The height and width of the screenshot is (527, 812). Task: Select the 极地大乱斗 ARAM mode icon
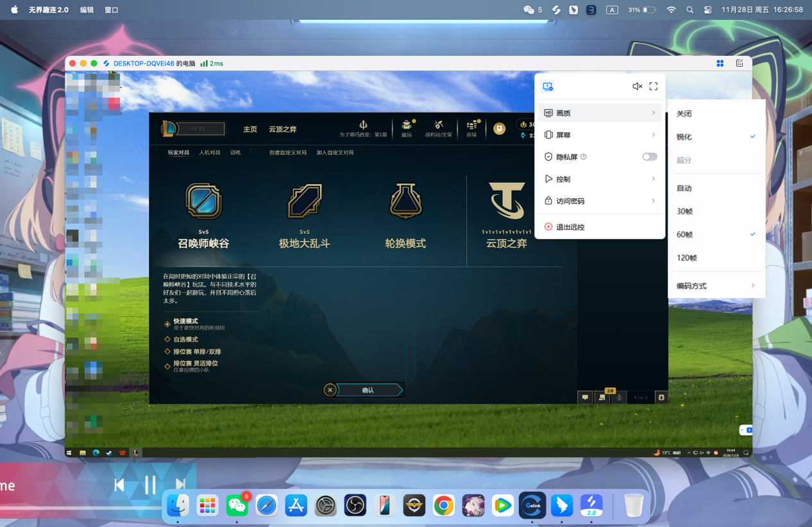pyautogui.click(x=304, y=201)
